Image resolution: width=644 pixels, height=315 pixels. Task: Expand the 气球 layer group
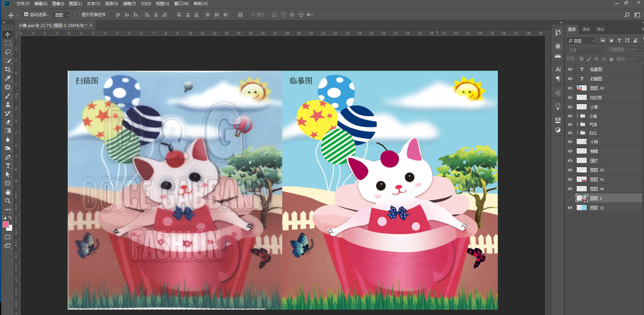tap(577, 124)
